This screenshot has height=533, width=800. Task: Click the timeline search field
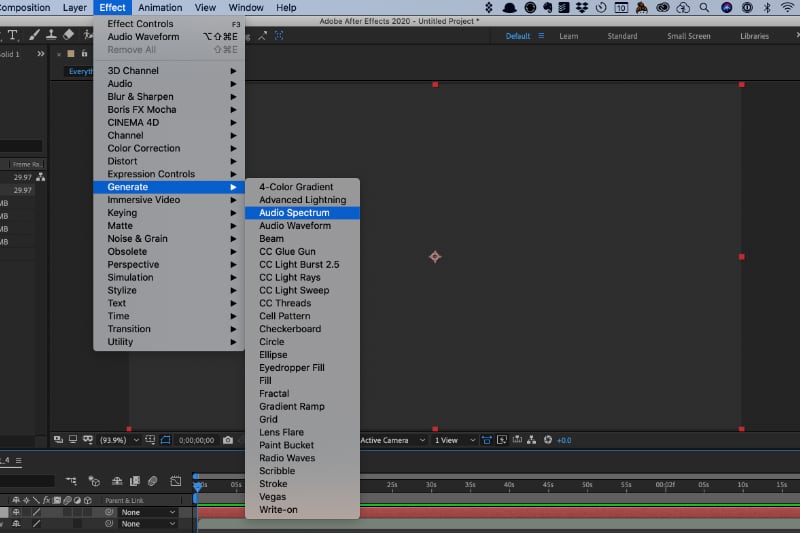point(27,481)
